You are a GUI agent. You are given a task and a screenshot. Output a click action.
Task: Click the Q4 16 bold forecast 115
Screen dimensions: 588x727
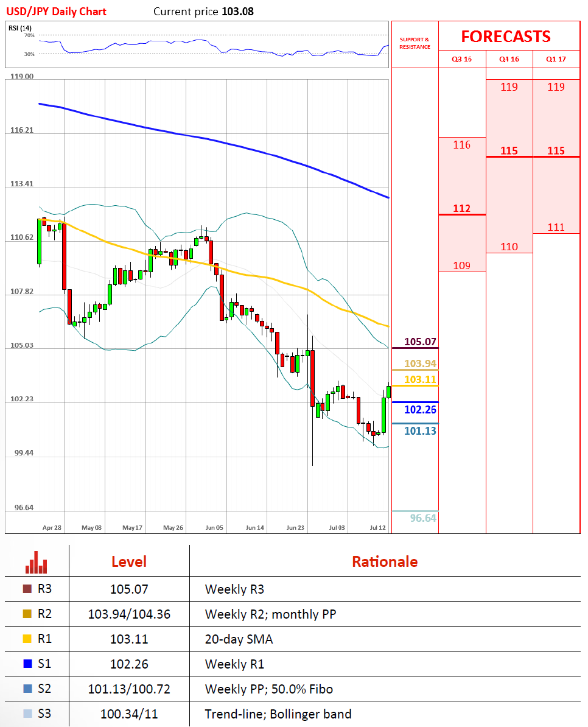point(509,151)
